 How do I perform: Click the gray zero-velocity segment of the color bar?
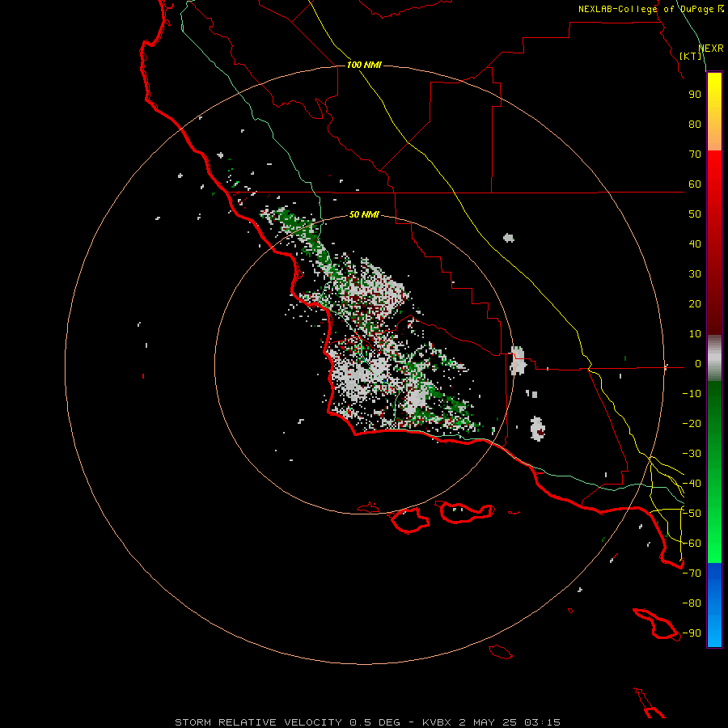[714, 359]
